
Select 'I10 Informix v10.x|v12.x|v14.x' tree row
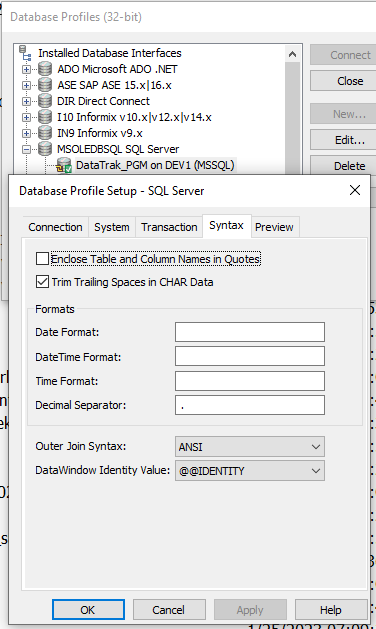click(134, 117)
